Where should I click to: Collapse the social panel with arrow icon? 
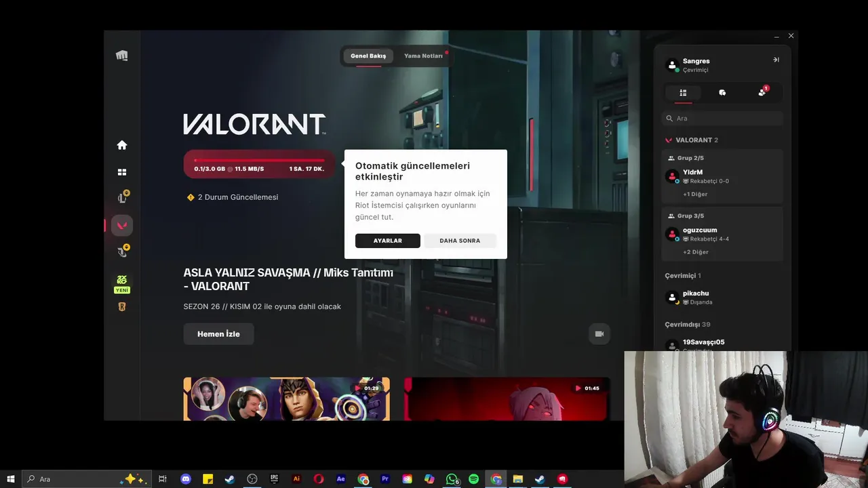tap(776, 60)
